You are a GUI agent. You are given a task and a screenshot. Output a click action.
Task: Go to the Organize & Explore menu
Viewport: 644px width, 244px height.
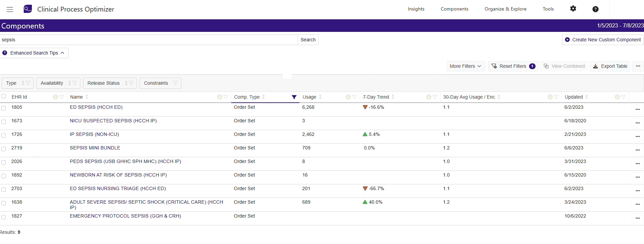505,9
